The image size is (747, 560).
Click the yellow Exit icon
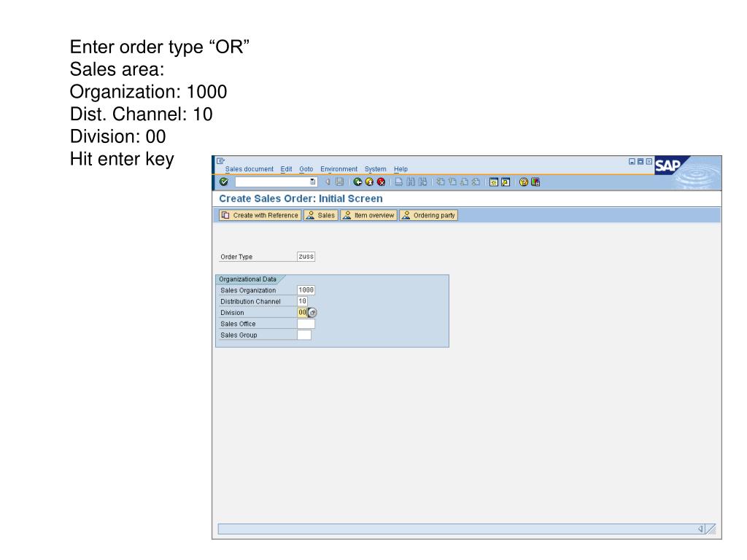point(369,182)
